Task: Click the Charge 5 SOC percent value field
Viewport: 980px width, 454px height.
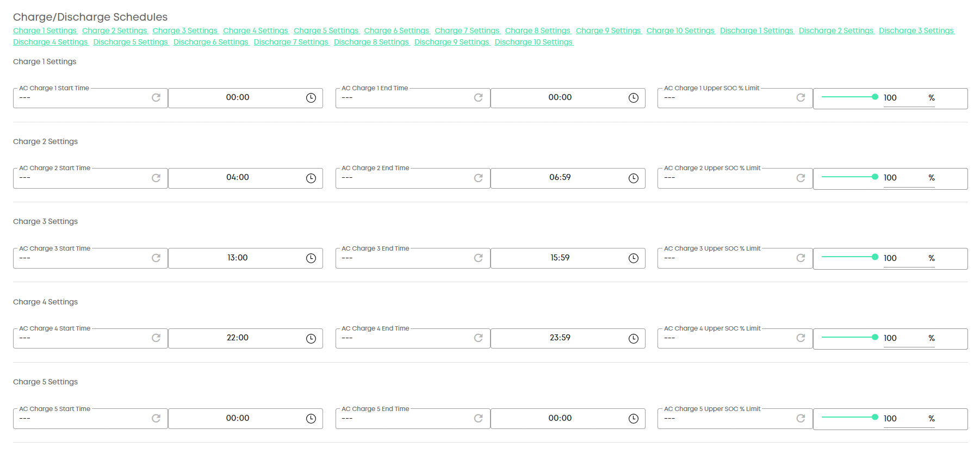Action: (903, 419)
